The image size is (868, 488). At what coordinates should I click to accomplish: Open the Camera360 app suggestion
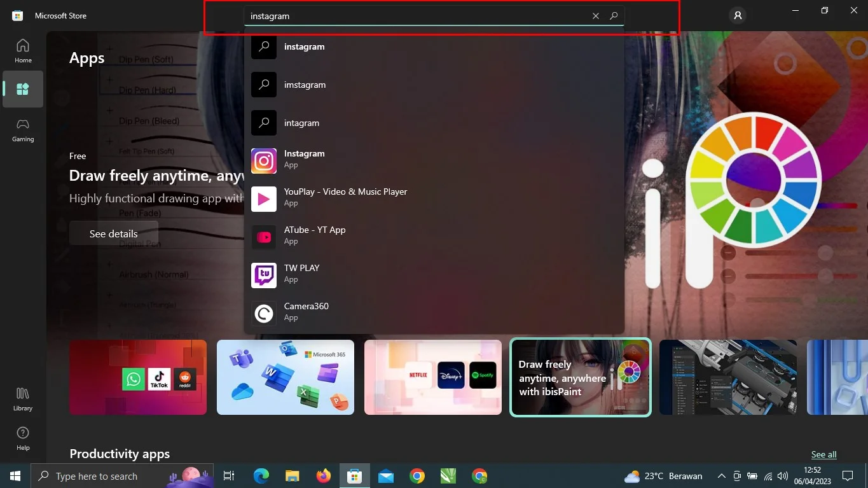(434, 314)
